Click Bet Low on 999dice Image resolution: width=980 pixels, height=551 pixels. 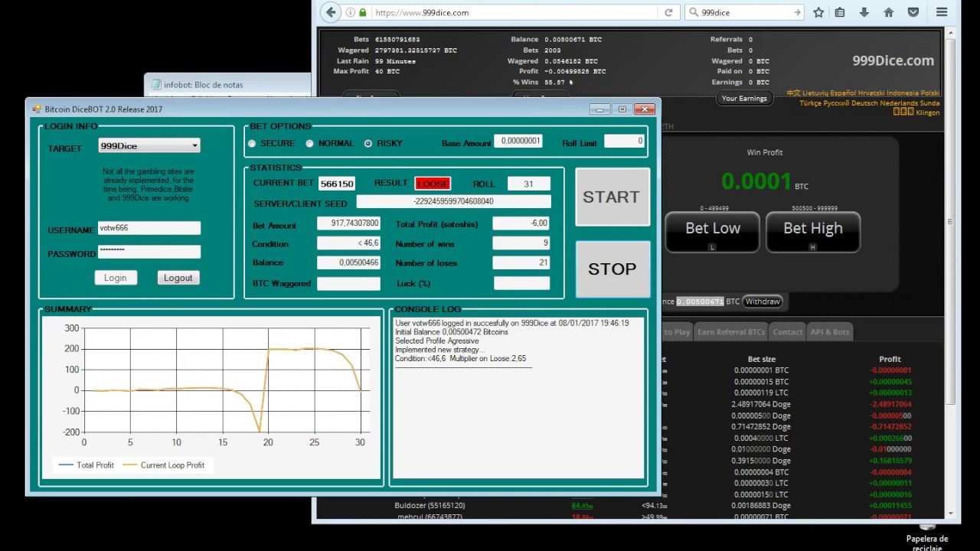[x=713, y=232]
